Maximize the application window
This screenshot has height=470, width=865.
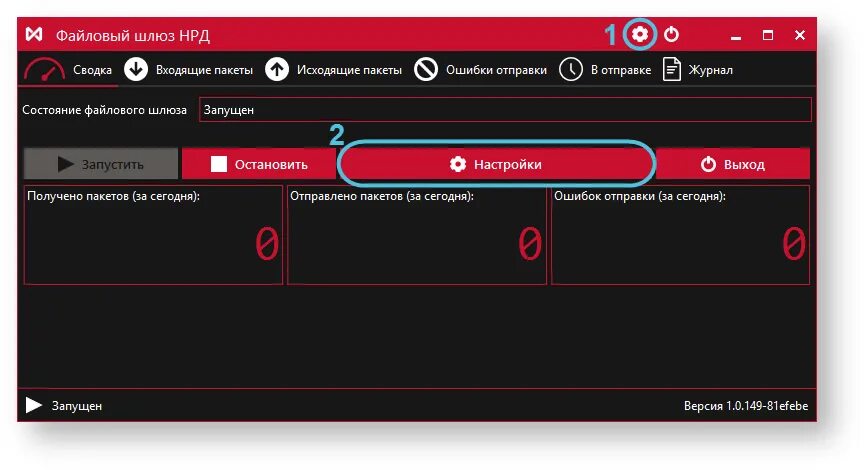(x=767, y=35)
